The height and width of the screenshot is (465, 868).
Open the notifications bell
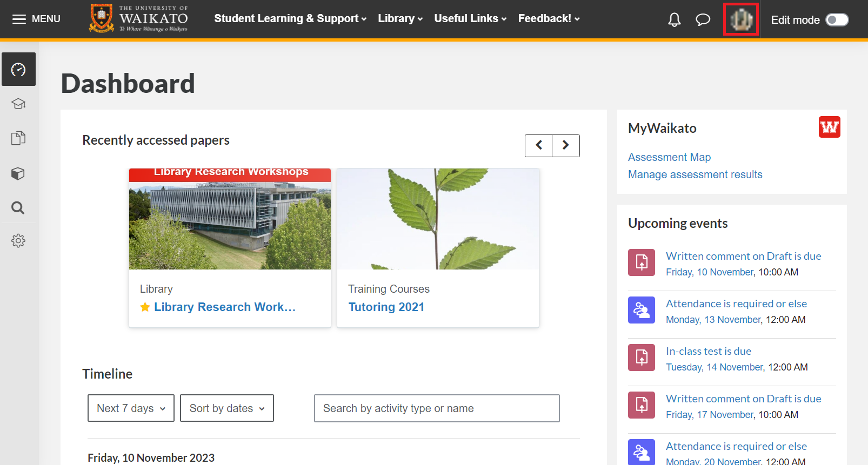point(674,20)
